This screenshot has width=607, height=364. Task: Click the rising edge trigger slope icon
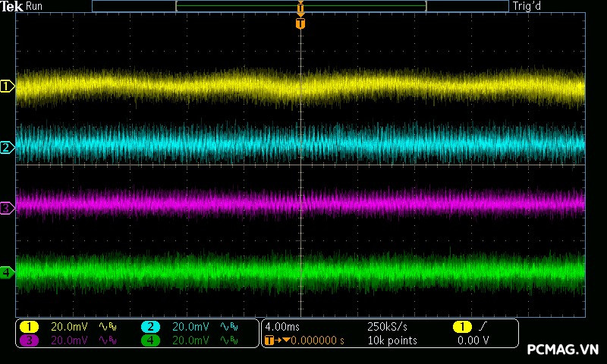[483, 326]
